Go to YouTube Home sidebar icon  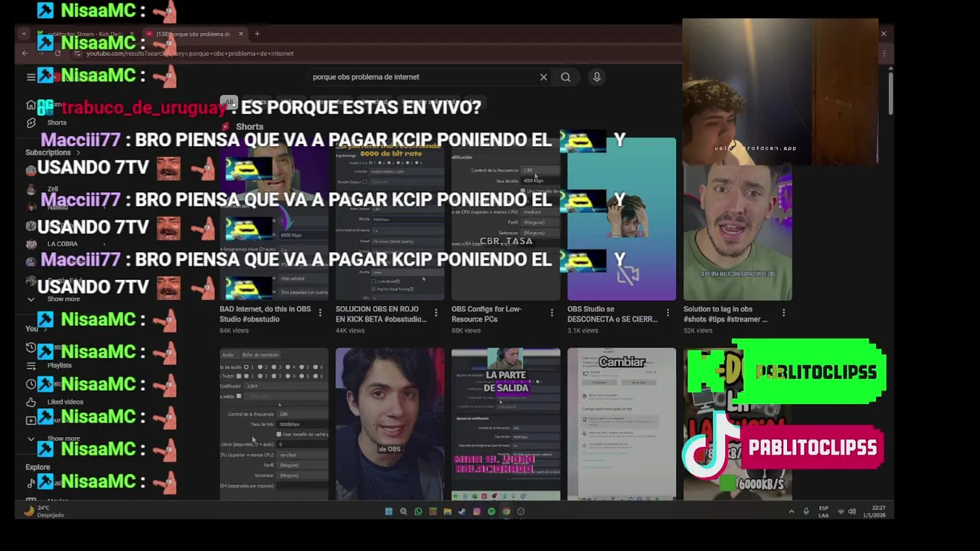[31, 106]
